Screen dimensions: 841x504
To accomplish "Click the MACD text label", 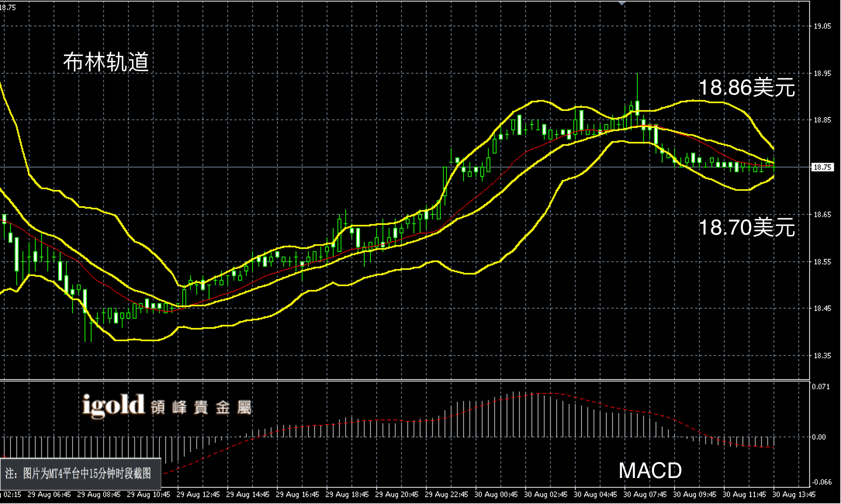I will coord(650,471).
